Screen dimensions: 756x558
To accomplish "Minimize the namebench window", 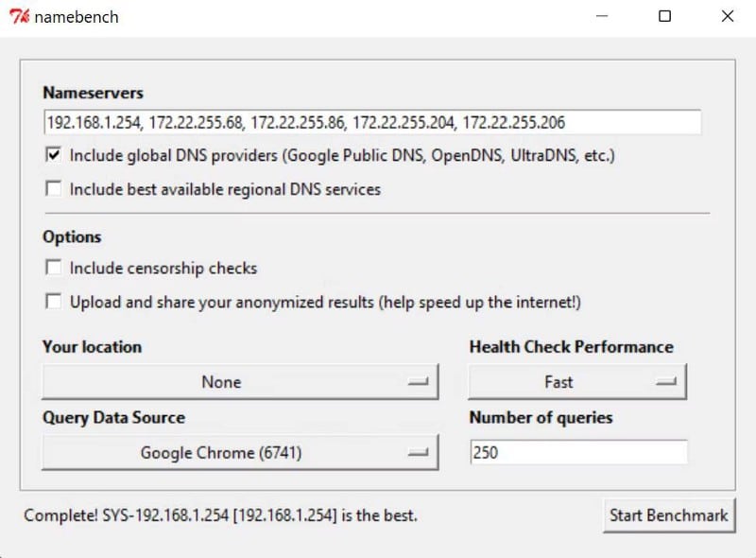I will coord(602,16).
